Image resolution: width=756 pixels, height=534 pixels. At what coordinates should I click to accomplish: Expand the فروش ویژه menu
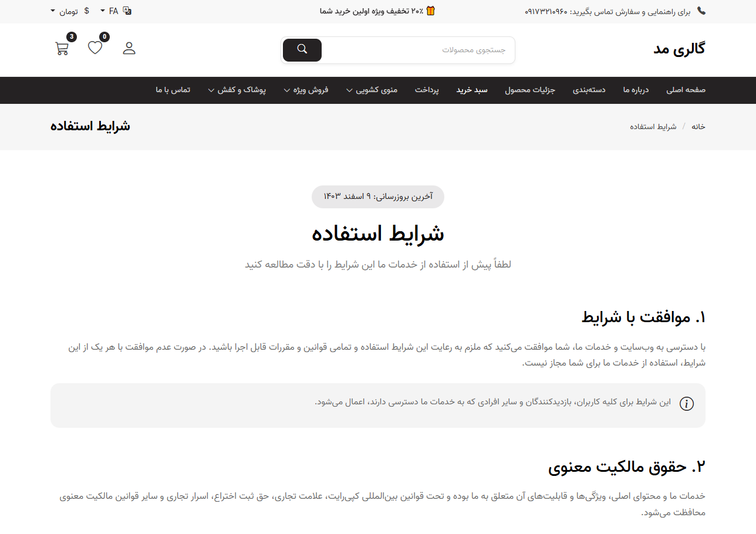[x=306, y=90]
